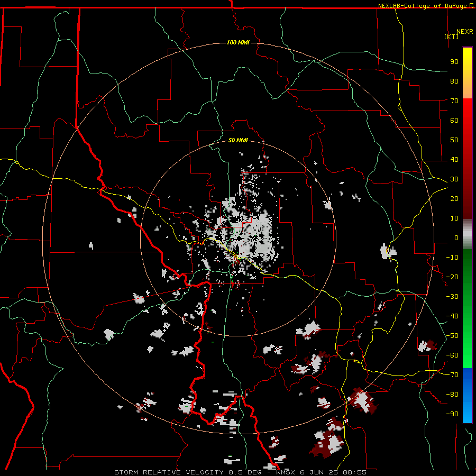
Task: Click the bright red segment of velocity scale
Action: point(467,159)
